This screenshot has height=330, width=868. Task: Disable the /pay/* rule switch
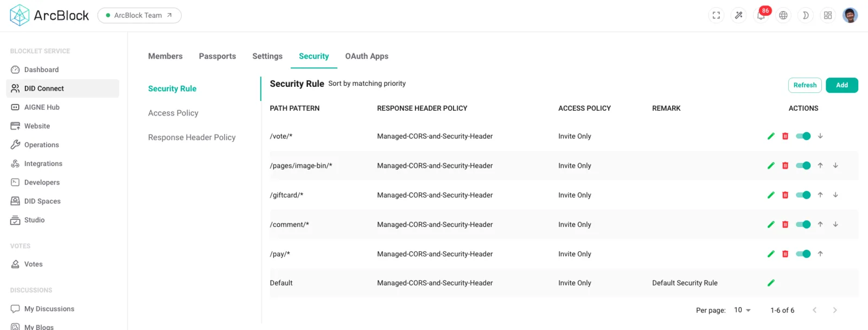[803, 253]
